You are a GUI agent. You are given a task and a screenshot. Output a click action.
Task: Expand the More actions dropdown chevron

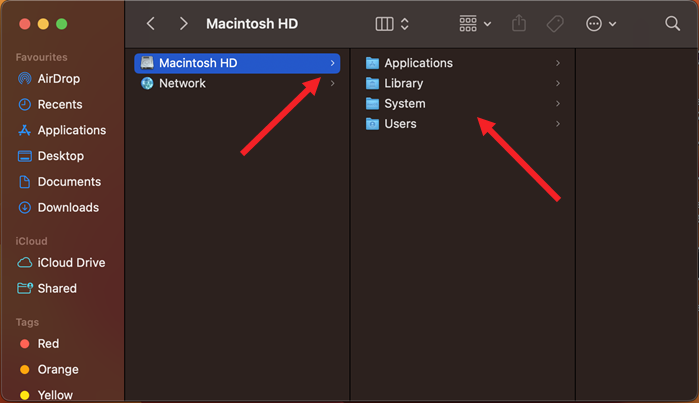coord(613,24)
